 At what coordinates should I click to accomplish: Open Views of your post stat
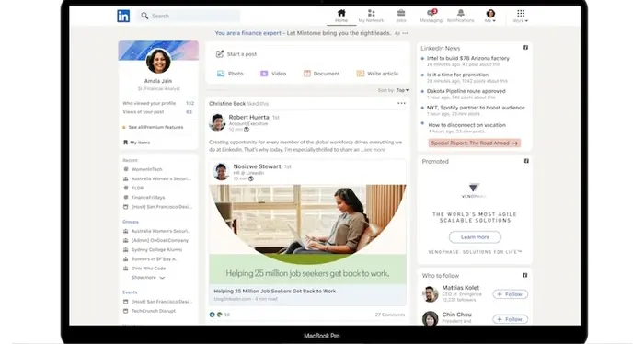(x=158, y=111)
